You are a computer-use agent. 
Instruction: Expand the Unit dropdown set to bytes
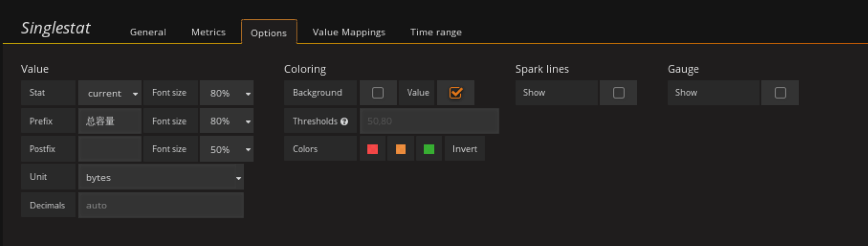pyautogui.click(x=161, y=177)
